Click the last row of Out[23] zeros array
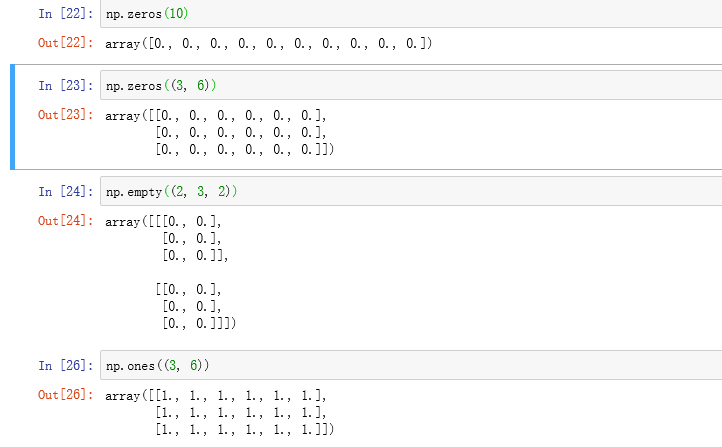 pyautogui.click(x=244, y=149)
